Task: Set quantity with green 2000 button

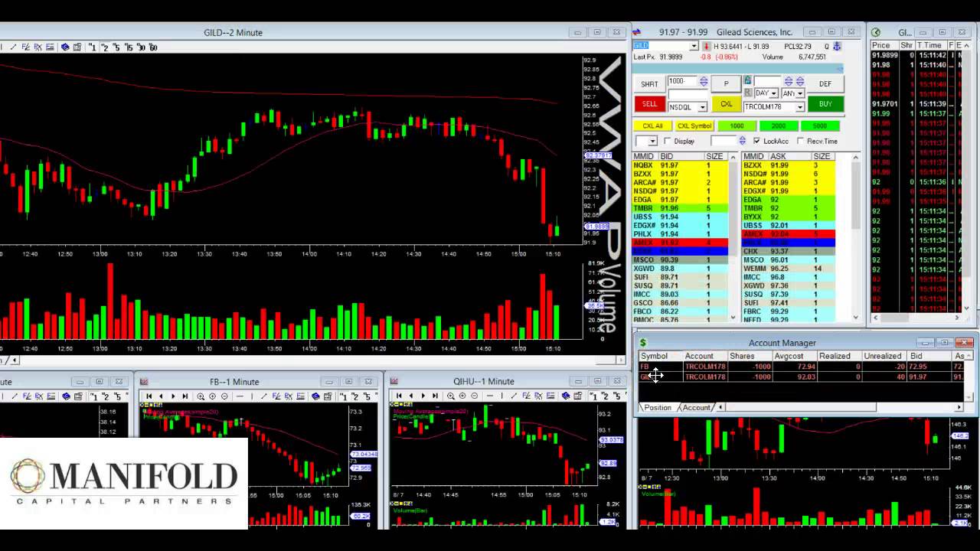Action: 779,126
